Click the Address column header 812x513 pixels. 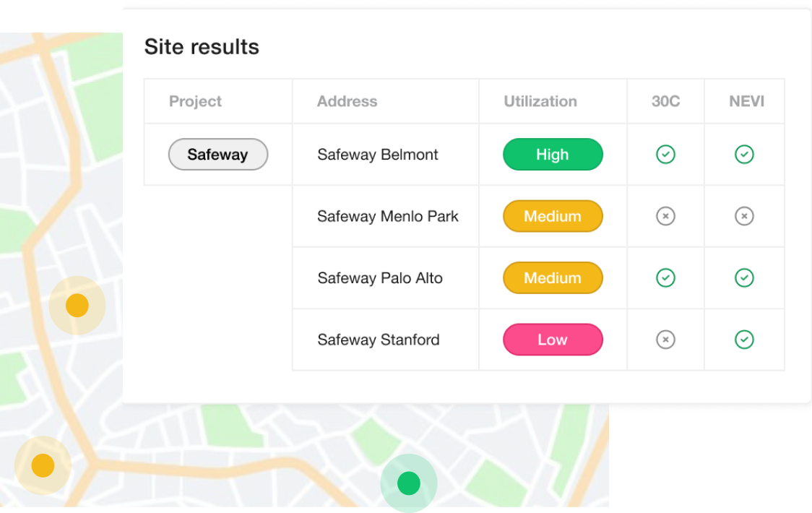[x=347, y=101]
